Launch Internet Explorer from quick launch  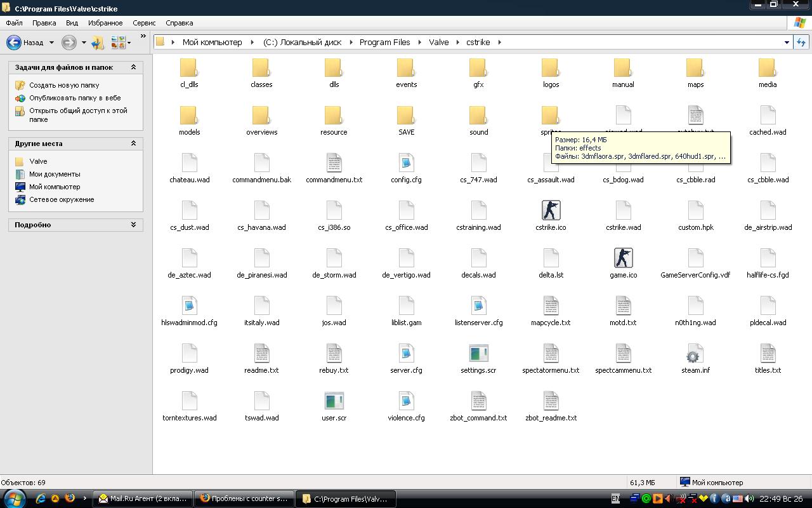click(x=41, y=498)
